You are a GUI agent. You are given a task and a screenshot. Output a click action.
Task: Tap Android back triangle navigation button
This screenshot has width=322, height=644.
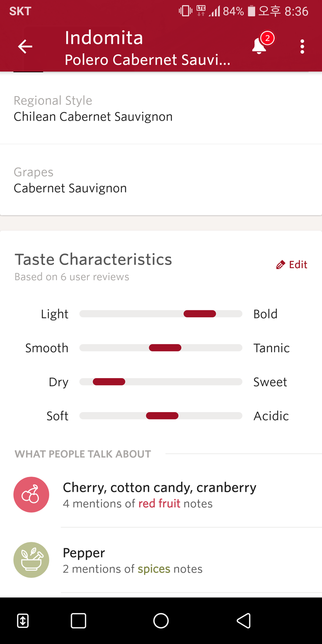(x=244, y=621)
